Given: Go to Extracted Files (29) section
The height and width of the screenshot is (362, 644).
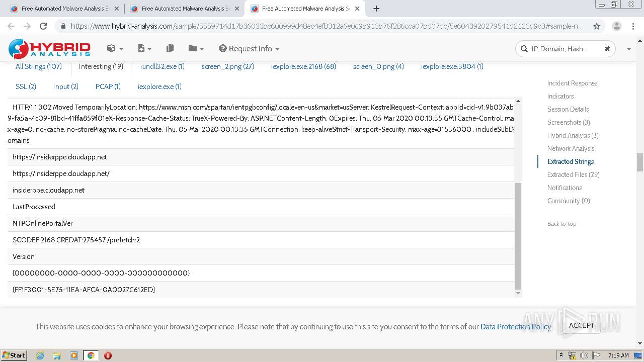Looking at the screenshot, I should coord(574,174).
